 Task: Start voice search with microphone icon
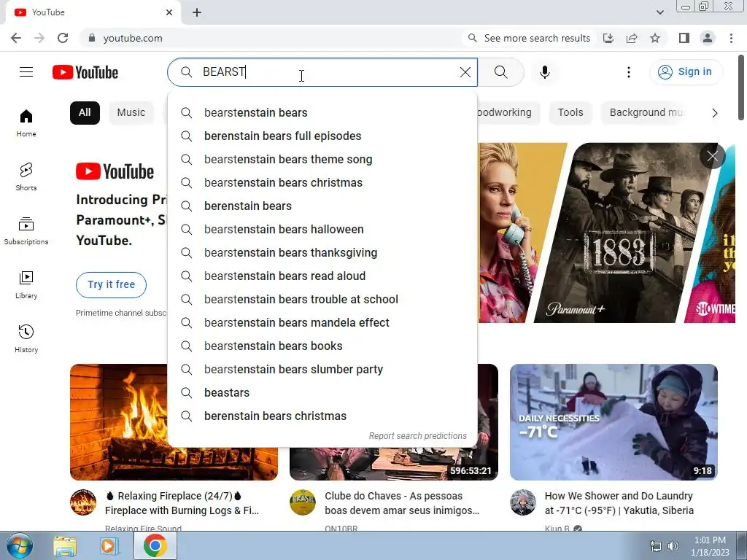[x=544, y=72]
